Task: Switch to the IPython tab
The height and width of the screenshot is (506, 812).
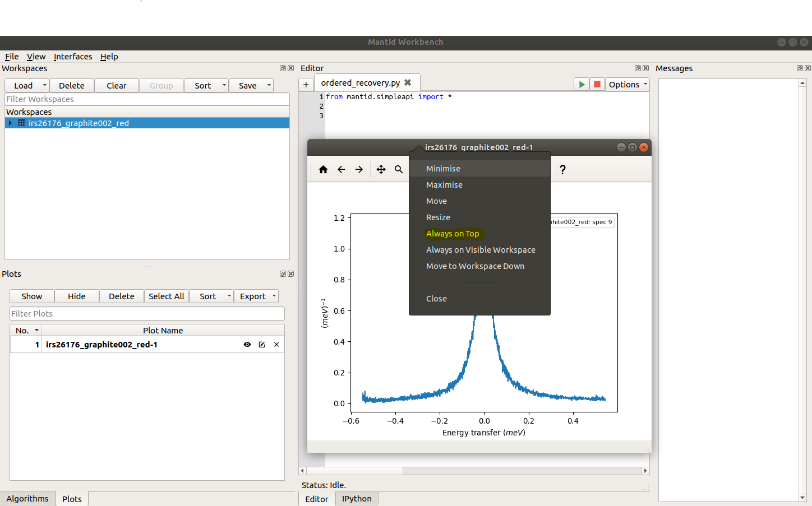Action: (x=357, y=499)
